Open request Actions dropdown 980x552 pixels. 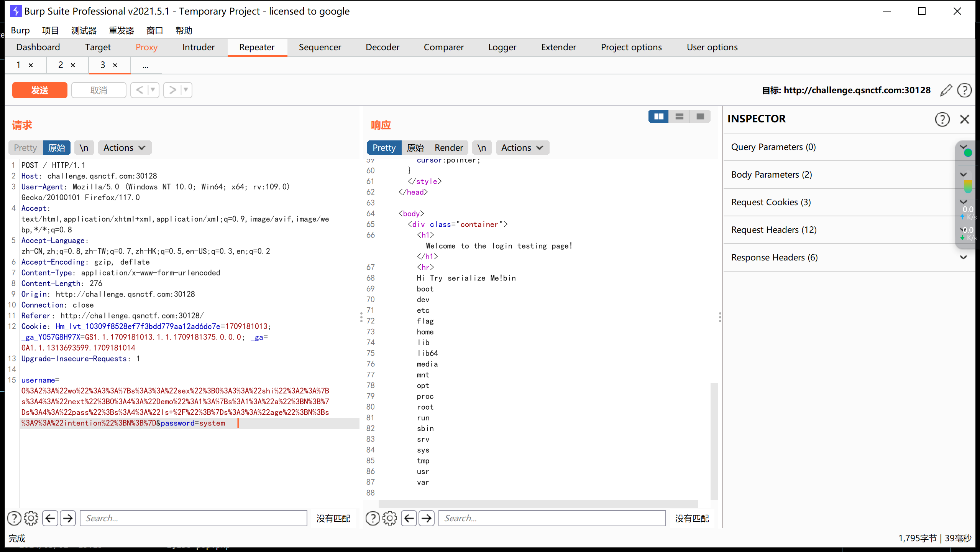click(125, 148)
